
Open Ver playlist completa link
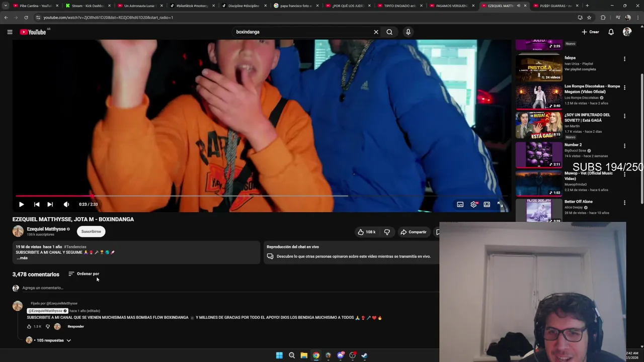(x=580, y=69)
